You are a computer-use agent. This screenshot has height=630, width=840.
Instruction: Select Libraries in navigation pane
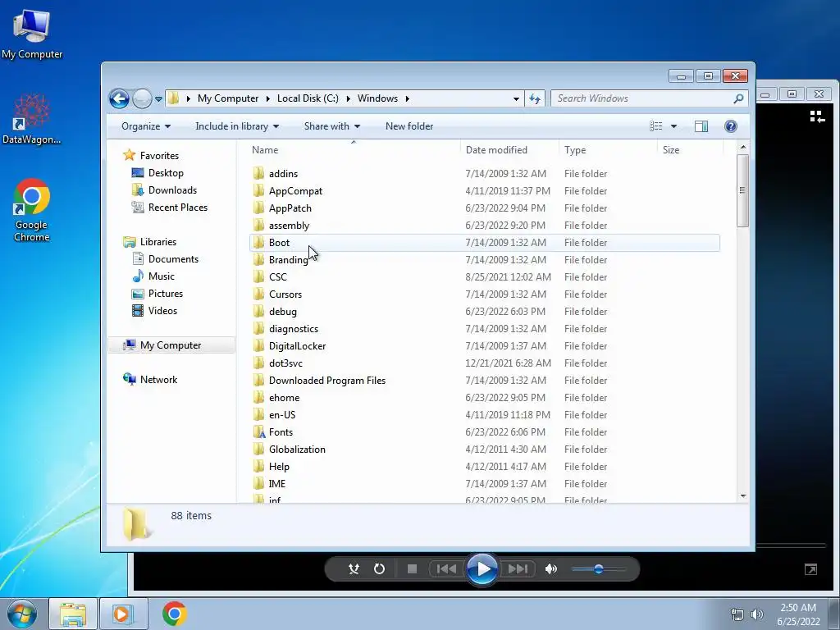(x=158, y=242)
